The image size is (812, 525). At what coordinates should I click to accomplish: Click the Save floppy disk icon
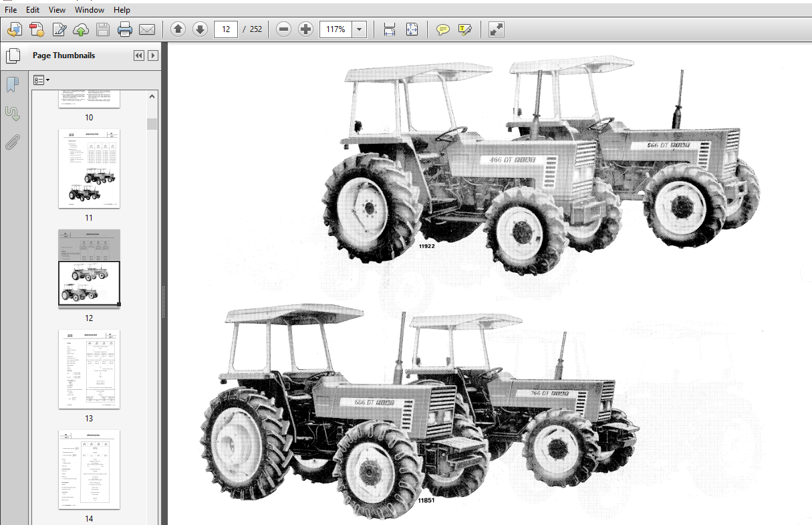click(x=102, y=29)
